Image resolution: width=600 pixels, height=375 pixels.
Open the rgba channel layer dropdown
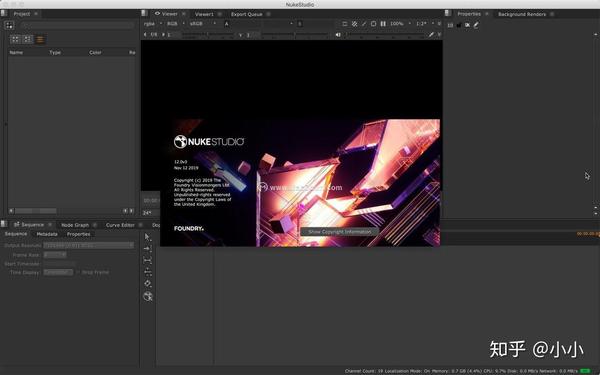pos(153,24)
